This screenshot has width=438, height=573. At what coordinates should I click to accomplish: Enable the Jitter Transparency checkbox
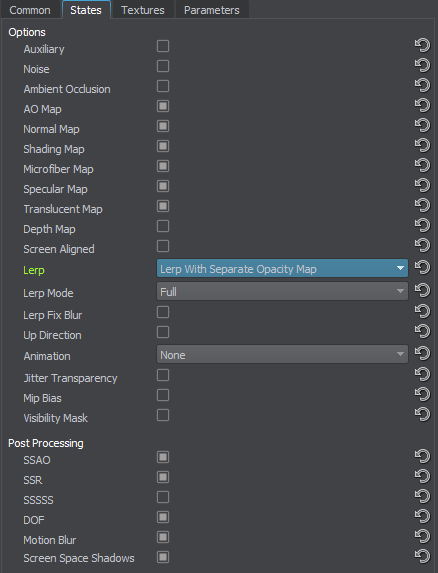[x=163, y=375]
